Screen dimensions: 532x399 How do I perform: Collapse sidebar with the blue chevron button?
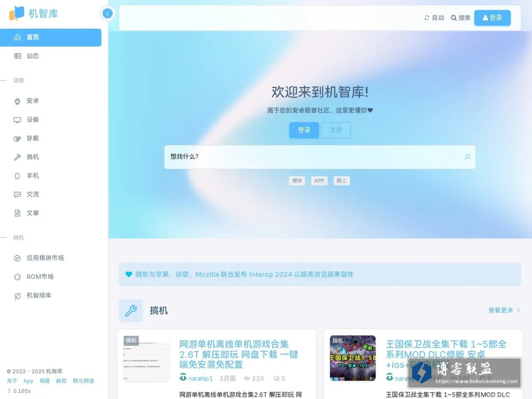108,13
